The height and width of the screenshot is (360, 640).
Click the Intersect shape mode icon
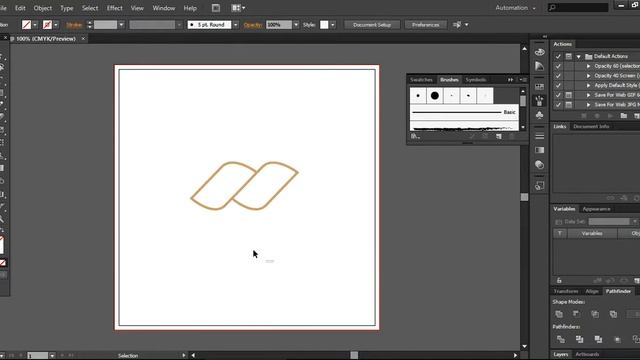(595, 314)
